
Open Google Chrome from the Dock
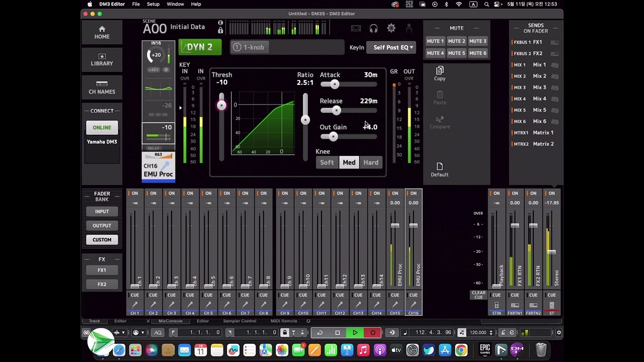(x=461, y=350)
